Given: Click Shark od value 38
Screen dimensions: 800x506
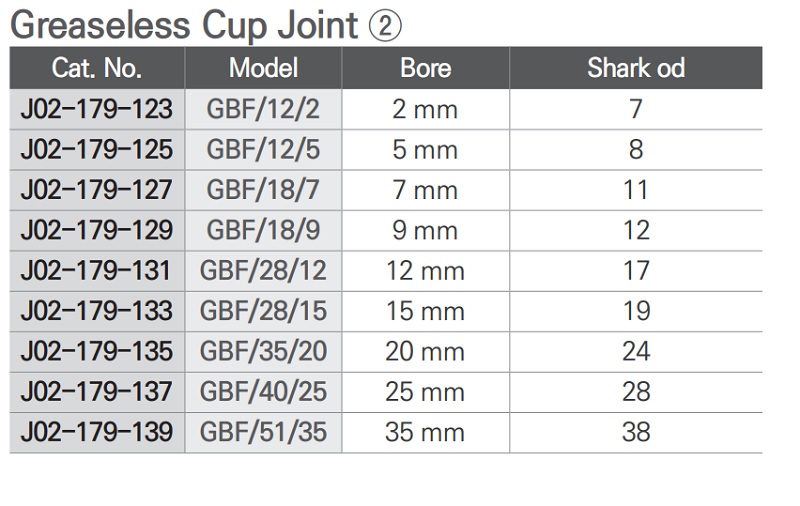Looking at the screenshot, I should [x=635, y=432].
